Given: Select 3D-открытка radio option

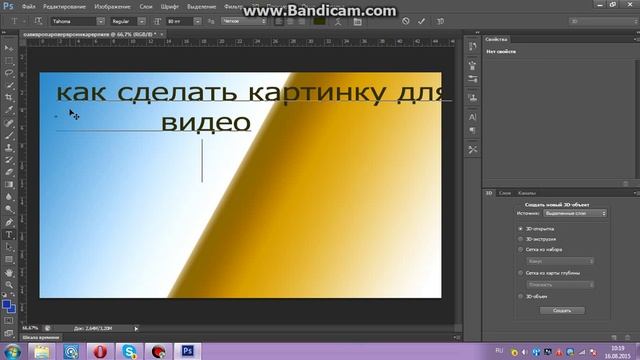Looking at the screenshot, I should [x=520, y=229].
